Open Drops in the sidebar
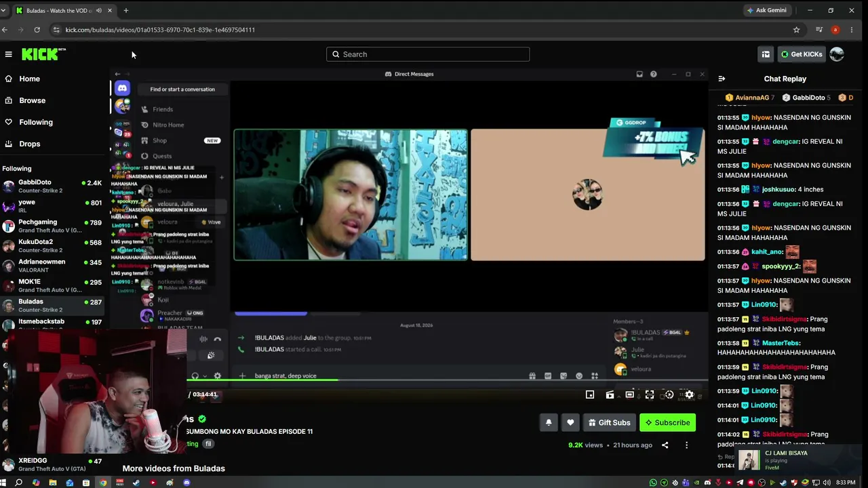 [29, 144]
